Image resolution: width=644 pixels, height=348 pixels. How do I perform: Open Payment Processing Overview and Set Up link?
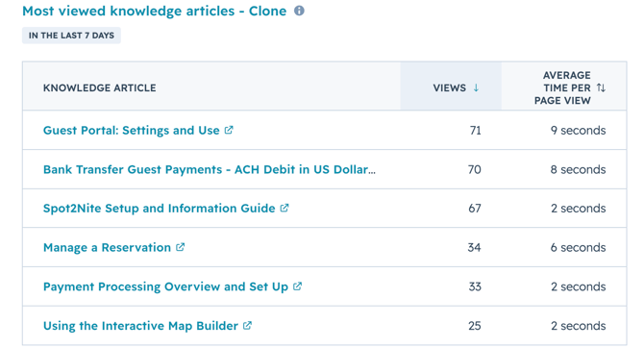165,286
